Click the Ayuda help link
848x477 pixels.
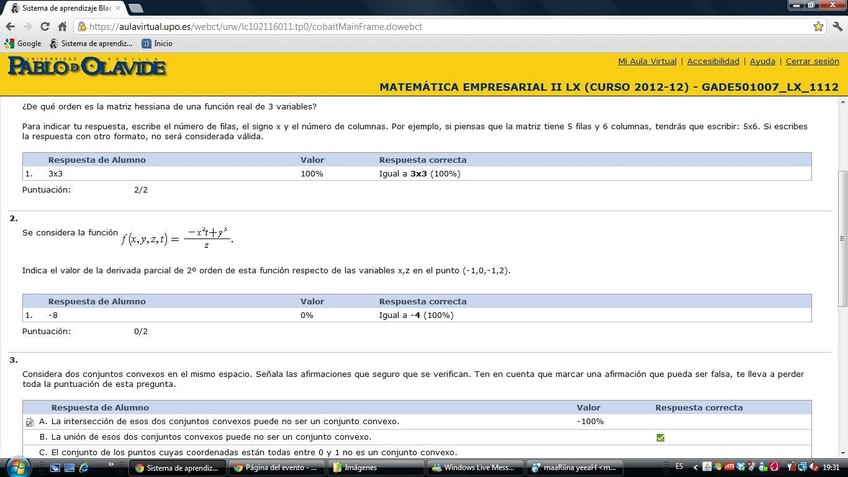[x=762, y=61]
